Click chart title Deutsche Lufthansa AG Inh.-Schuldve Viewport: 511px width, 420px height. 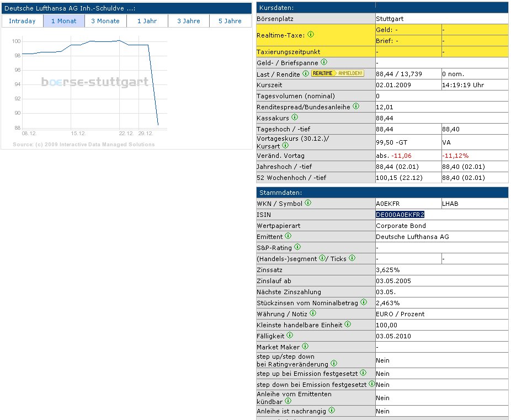[x=70, y=8]
